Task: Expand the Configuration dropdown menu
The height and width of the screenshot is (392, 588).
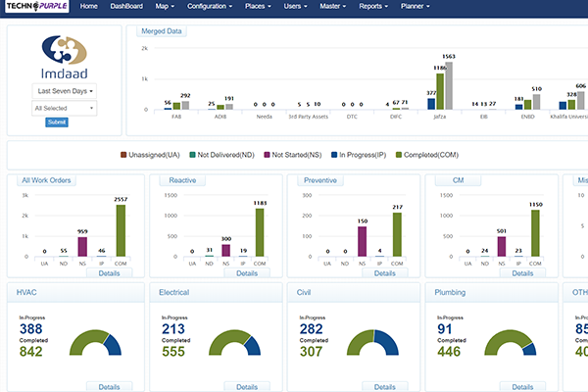Action: pos(210,6)
